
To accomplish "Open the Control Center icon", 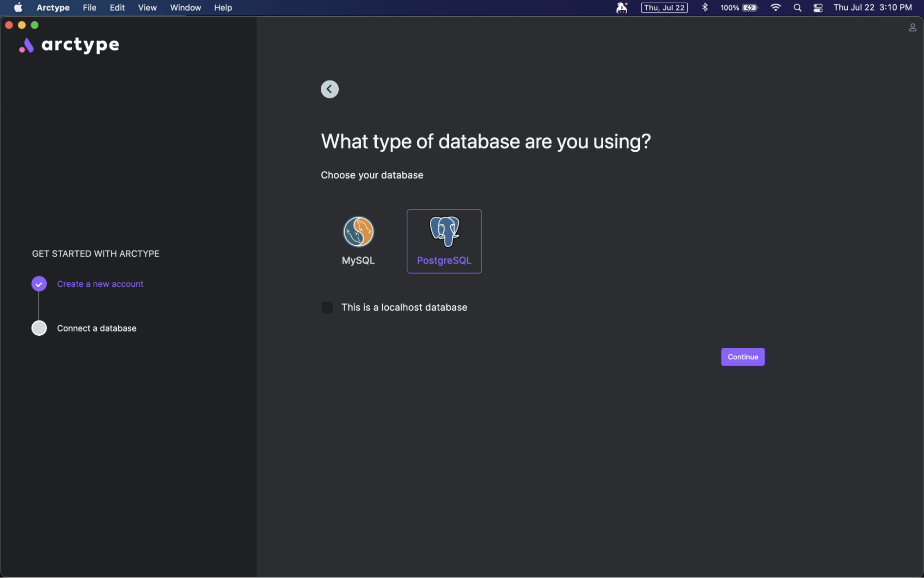I will 818,8.
